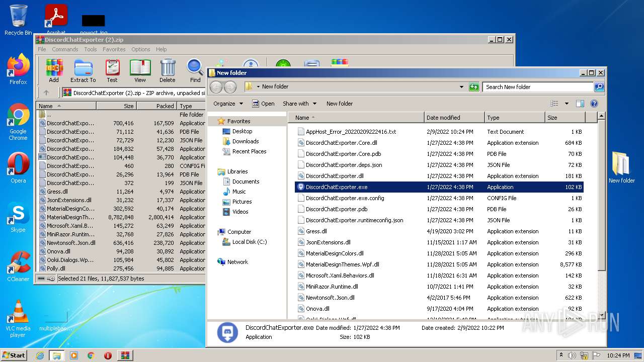Expand breadcrumb arrow before New folder path
The image size is (644, 362).
coord(258,86)
